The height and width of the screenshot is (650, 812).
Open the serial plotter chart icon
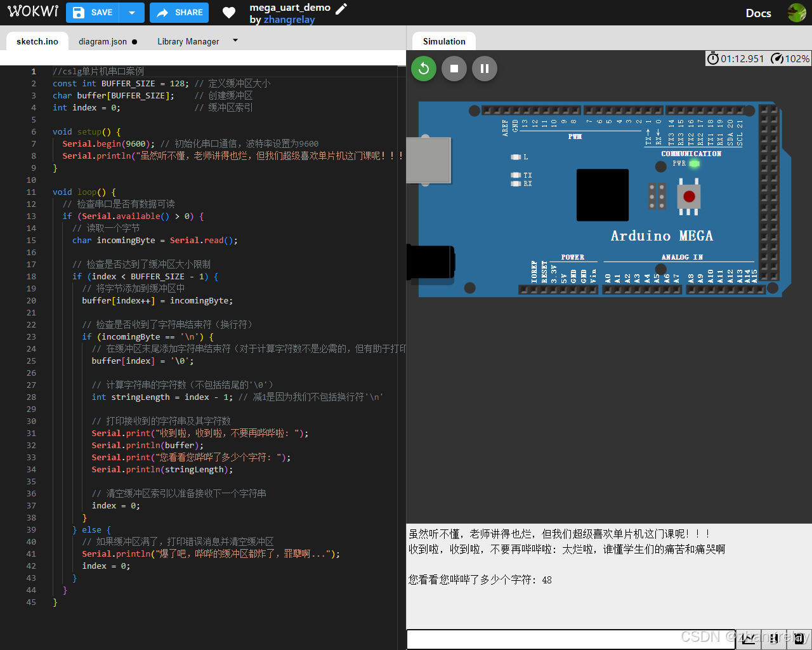pyautogui.click(x=747, y=639)
